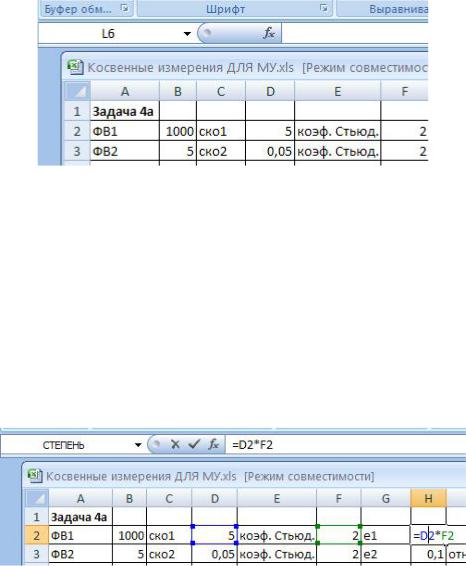Select column E header in the upper sheet
Viewport: 466px width, 566px height.
(x=337, y=91)
